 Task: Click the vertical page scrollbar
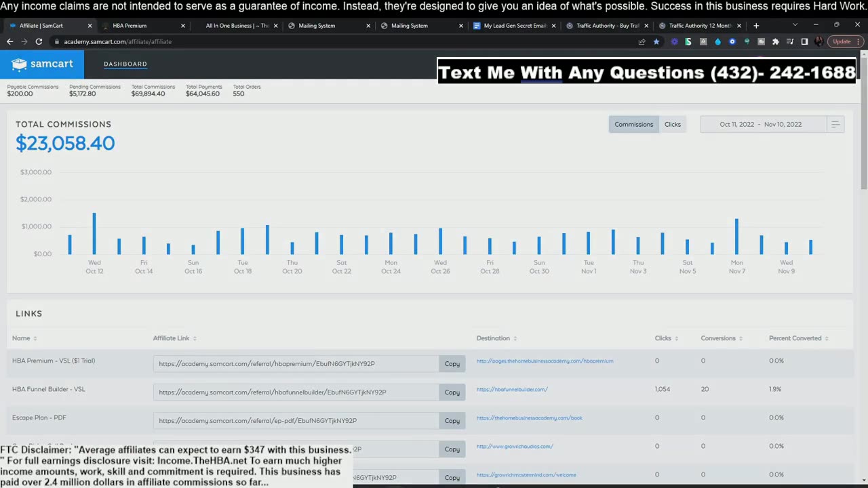pyautogui.click(x=864, y=122)
